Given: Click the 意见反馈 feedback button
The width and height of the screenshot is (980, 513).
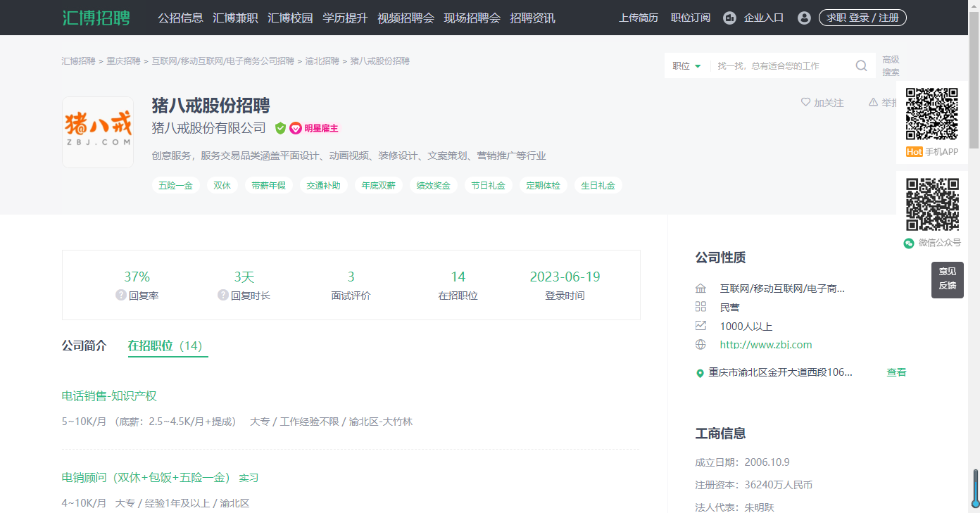Looking at the screenshot, I should point(947,279).
